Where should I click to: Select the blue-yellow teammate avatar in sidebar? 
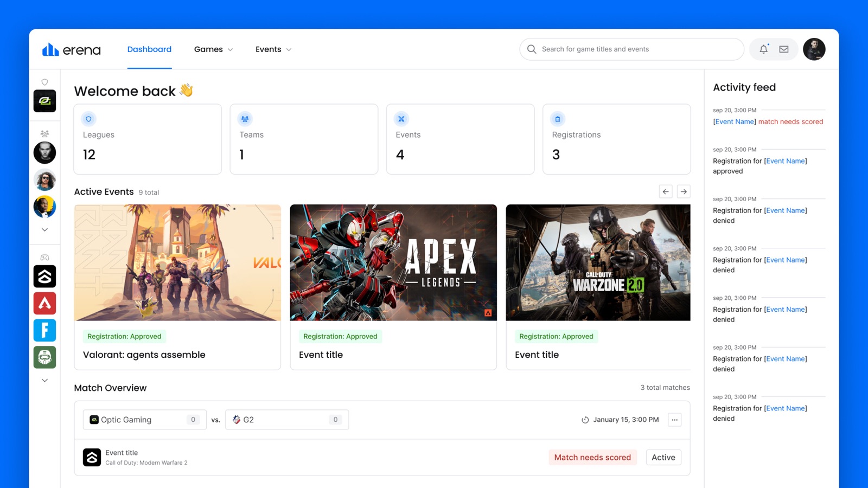click(44, 207)
